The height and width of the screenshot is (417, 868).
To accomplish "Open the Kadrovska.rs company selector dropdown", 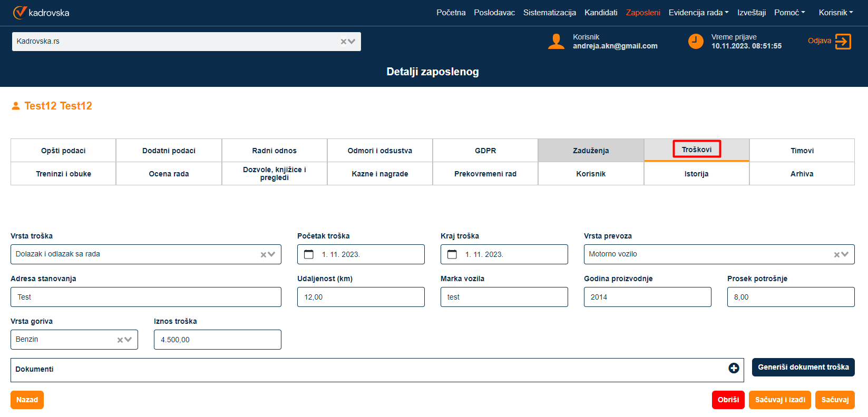I will tap(352, 42).
